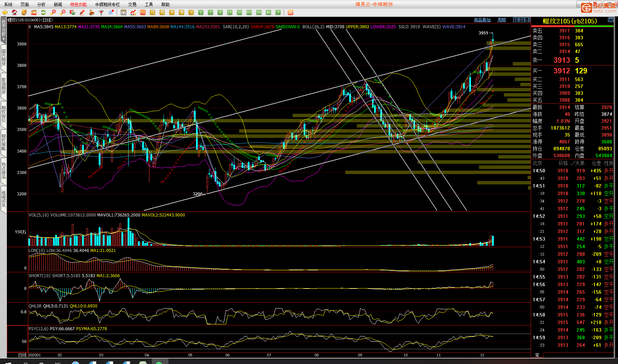This screenshot has height=364, width=618.
Task: Click the 买一 price 3912
Action: coord(562,71)
